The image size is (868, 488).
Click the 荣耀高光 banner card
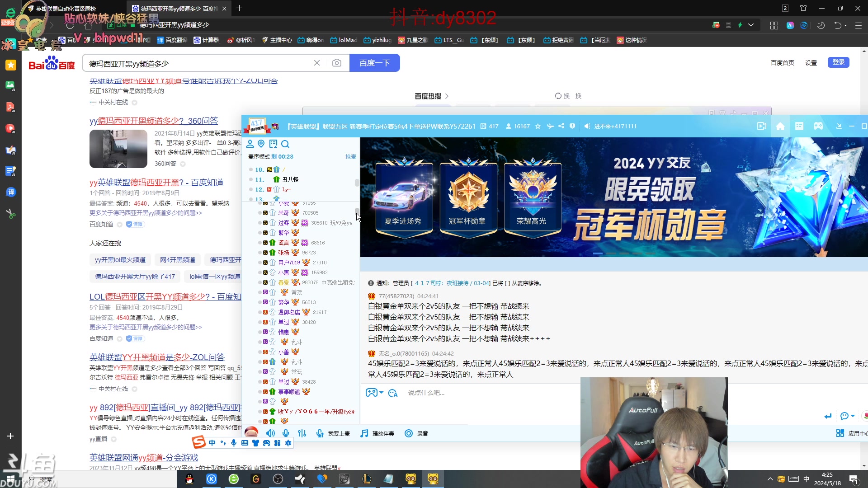pos(532,197)
